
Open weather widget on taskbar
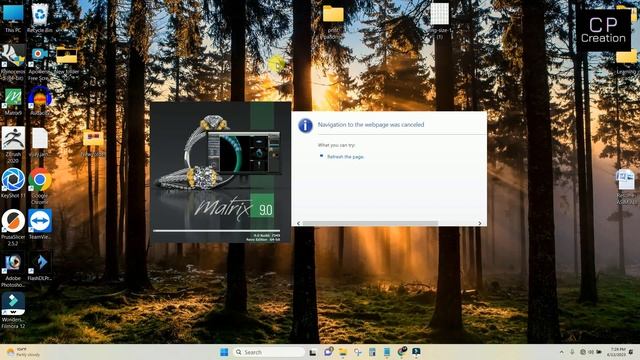[x=24, y=352]
